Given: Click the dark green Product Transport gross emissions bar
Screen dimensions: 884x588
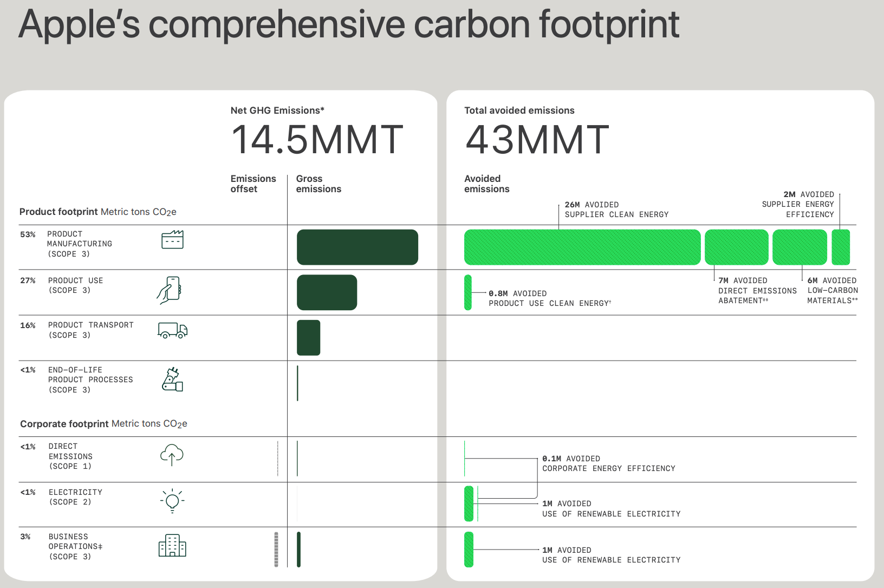Looking at the screenshot, I should point(308,338).
